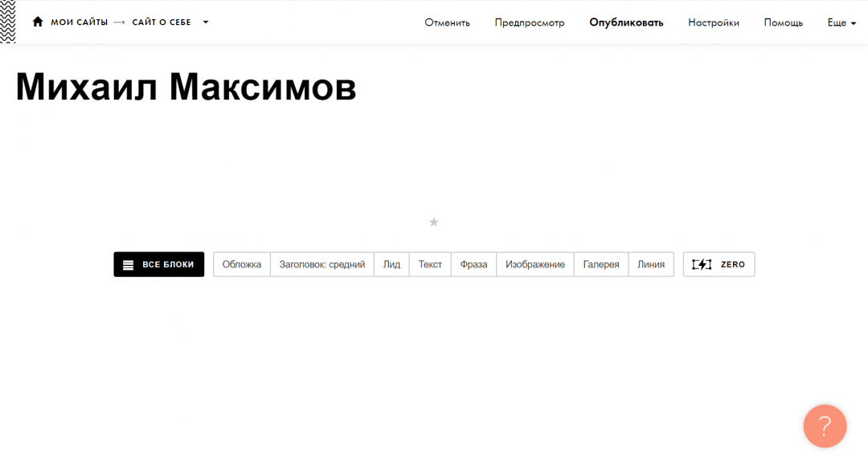This screenshot has height=469, width=868.
Task: Add a Галерея block
Action: [x=601, y=264]
